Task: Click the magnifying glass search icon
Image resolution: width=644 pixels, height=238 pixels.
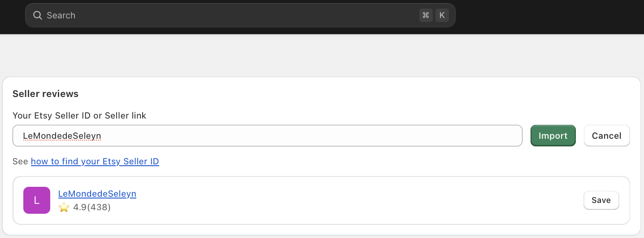Action: (38, 16)
